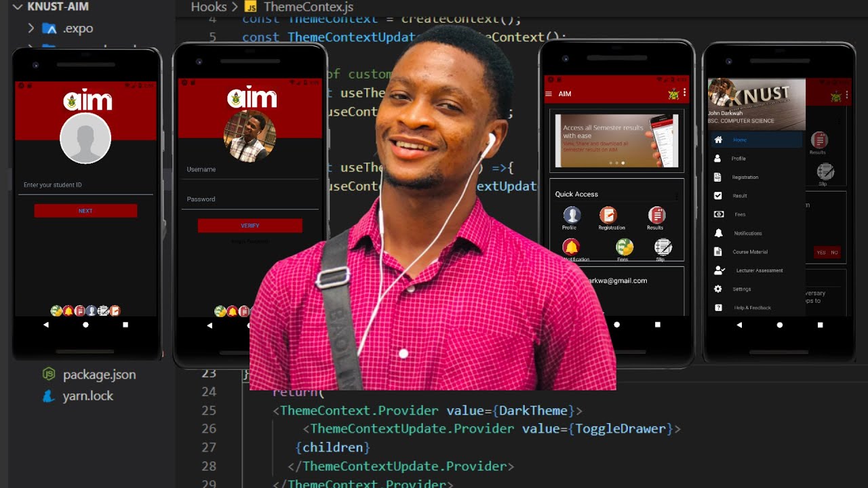Screen dimensions: 868x488
Task: Tap the NO button behind the drawer
Action: [x=835, y=252]
